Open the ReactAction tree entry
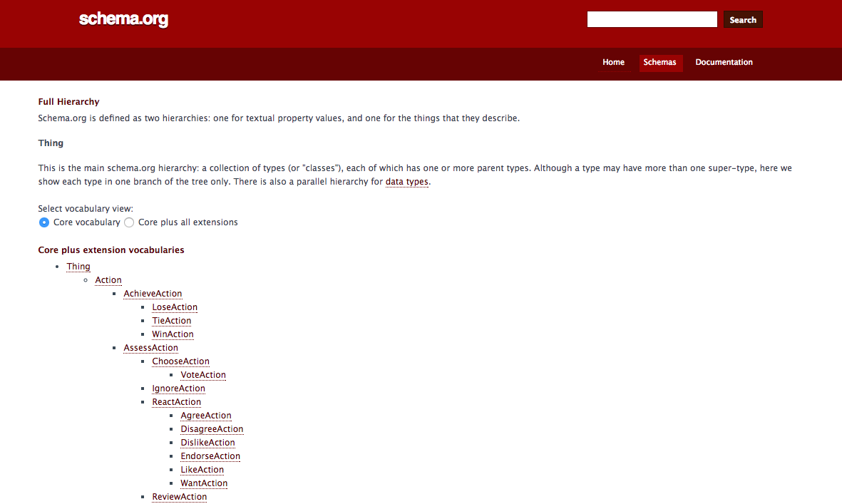 (x=177, y=402)
